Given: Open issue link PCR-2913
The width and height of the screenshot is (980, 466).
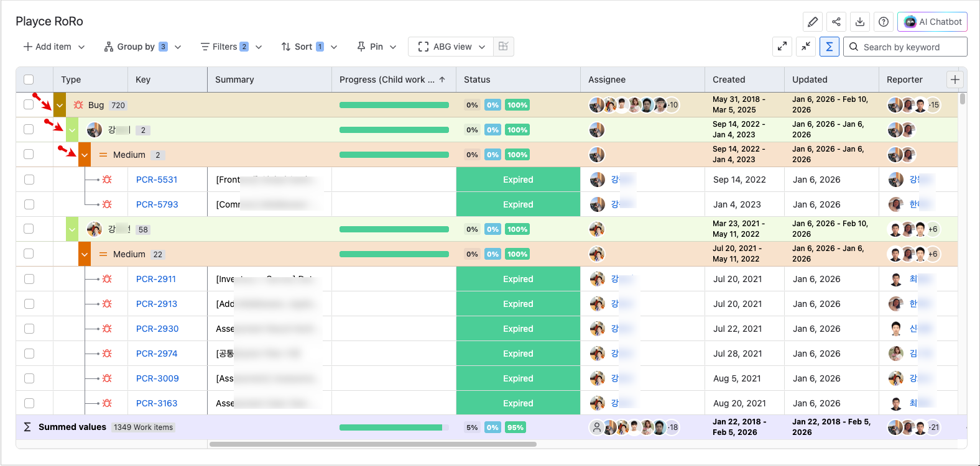Looking at the screenshot, I should pyautogui.click(x=157, y=304).
